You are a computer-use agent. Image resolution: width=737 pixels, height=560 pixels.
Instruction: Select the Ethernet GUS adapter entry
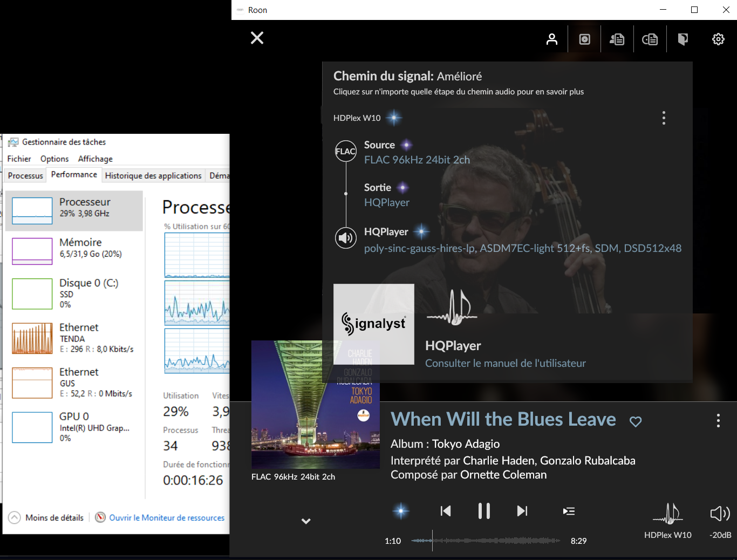pyautogui.click(x=74, y=383)
